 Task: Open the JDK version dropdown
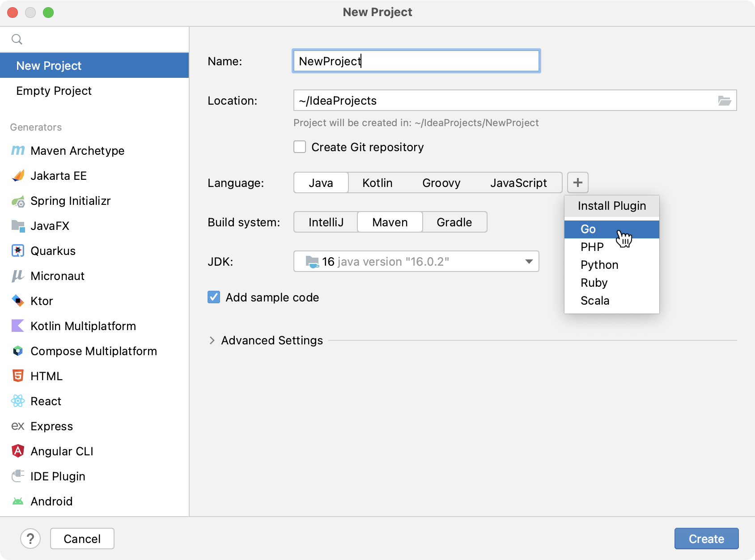pyautogui.click(x=416, y=262)
